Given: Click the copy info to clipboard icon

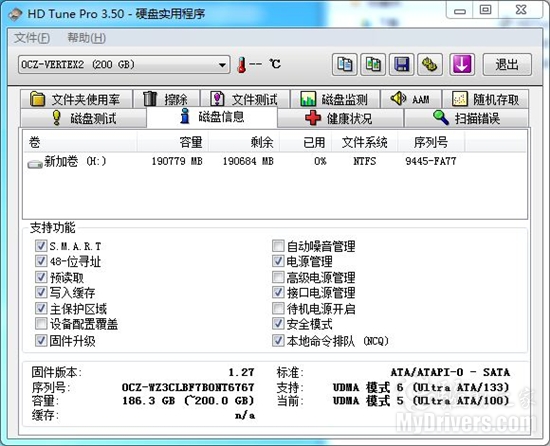Looking at the screenshot, I should coord(344,65).
